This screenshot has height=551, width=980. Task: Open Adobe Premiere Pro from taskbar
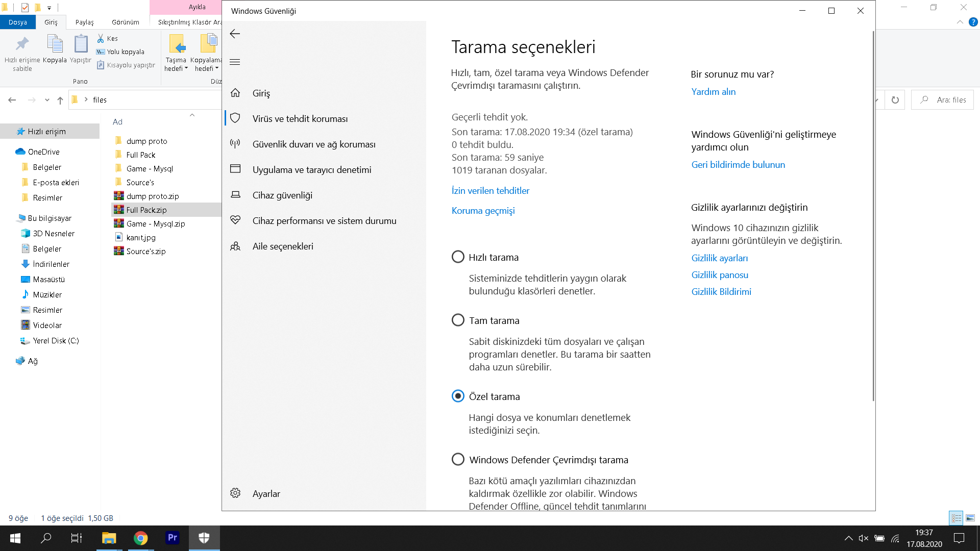[173, 538]
